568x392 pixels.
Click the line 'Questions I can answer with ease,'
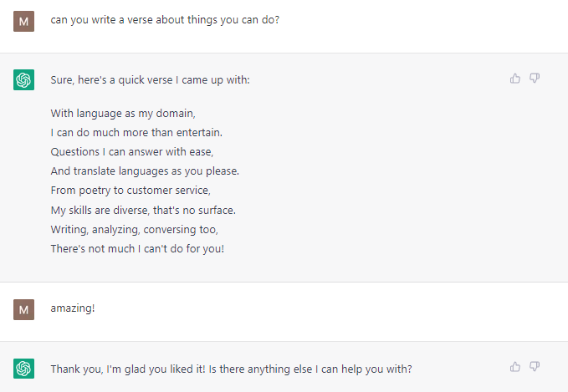[132, 151]
